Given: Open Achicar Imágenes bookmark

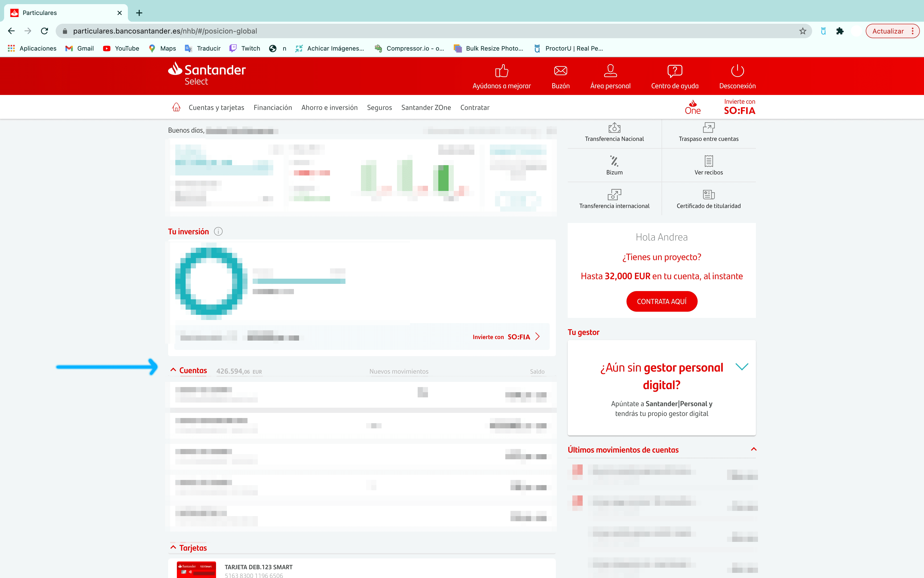Looking at the screenshot, I should (x=330, y=48).
